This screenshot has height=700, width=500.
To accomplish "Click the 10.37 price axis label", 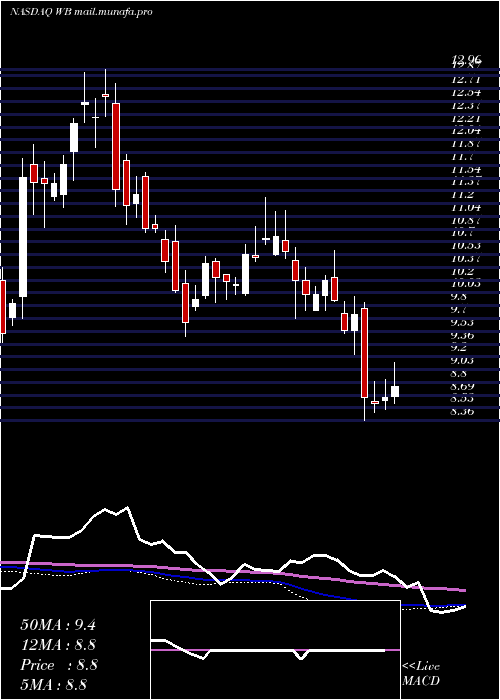I will pos(466,258).
